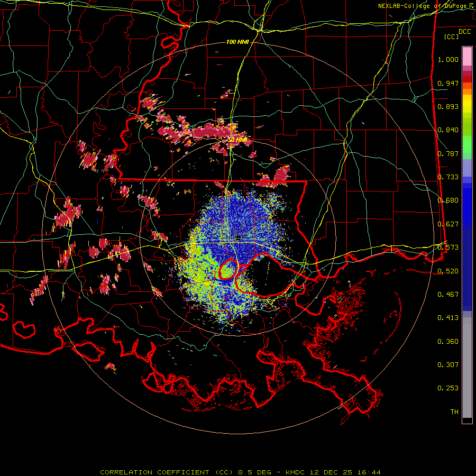
Task: Click the 1.000 scale value
Action: coord(448,59)
